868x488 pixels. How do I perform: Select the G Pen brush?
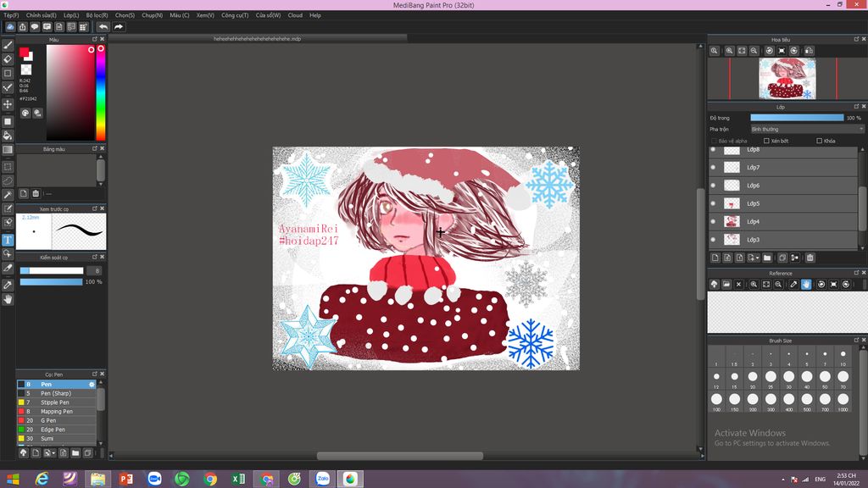point(56,420)
